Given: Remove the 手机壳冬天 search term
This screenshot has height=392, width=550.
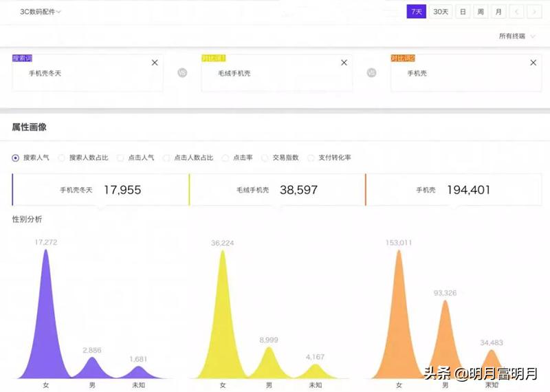Looking at the screenshot, I should point(155,63).
